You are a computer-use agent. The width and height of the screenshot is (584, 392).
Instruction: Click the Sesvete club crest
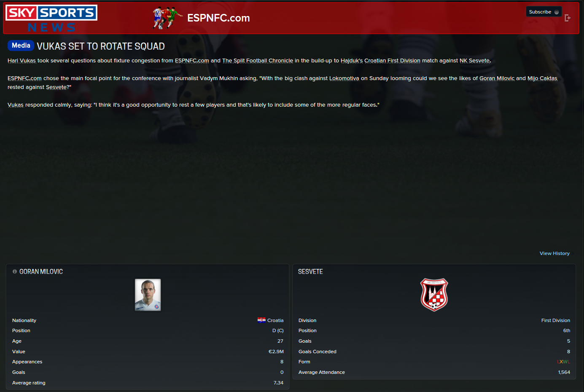click(434, 295)
